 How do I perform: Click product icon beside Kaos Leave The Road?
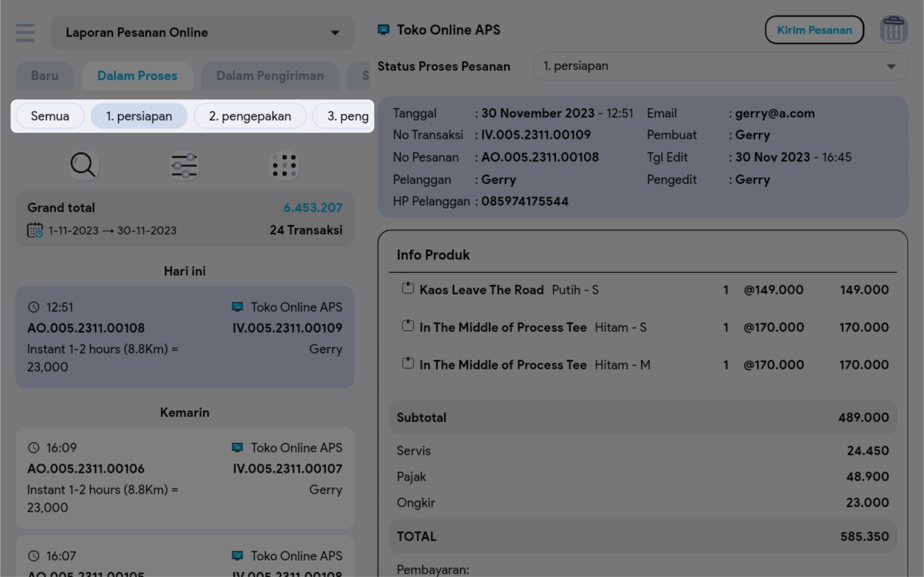click(408, 288)
